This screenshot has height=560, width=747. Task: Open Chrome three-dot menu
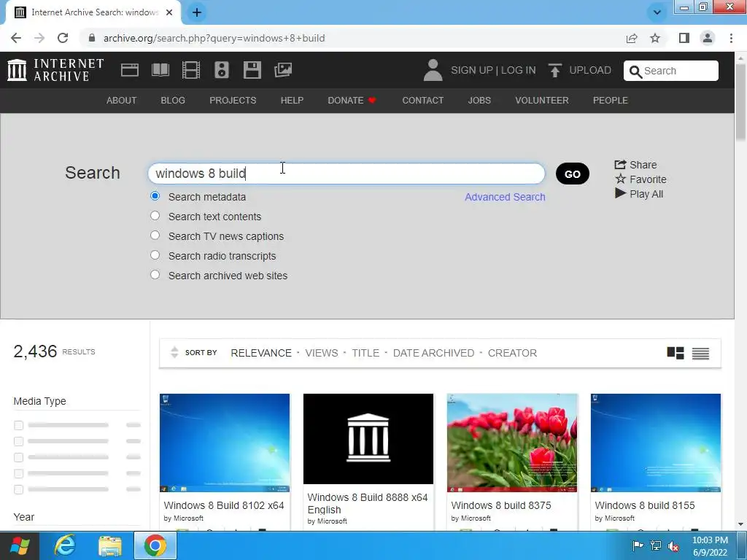pos(731,38)
